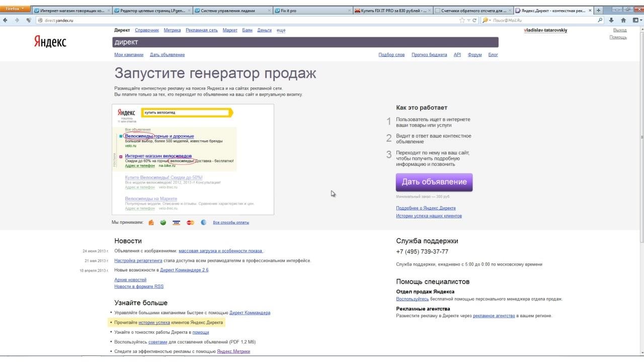Open the советами PDF link
The width and height of the screenshot is (644, 362).
[x=157, y=342]
